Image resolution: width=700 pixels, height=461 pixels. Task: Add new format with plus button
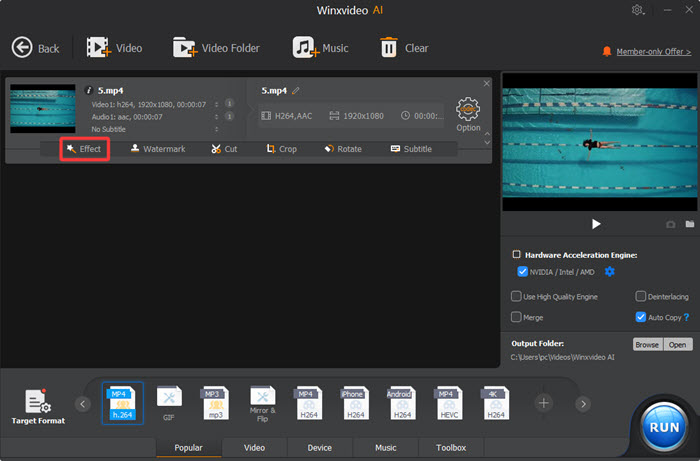coord(543,403)
